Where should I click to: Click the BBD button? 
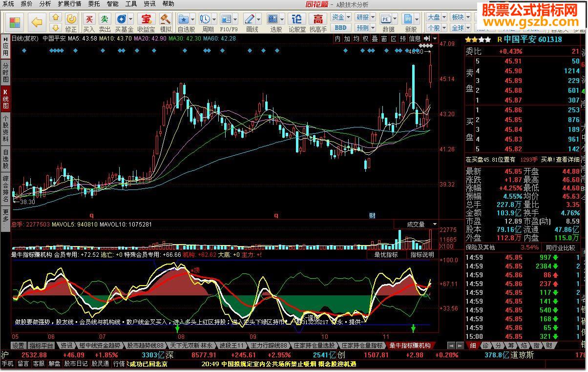340,28
